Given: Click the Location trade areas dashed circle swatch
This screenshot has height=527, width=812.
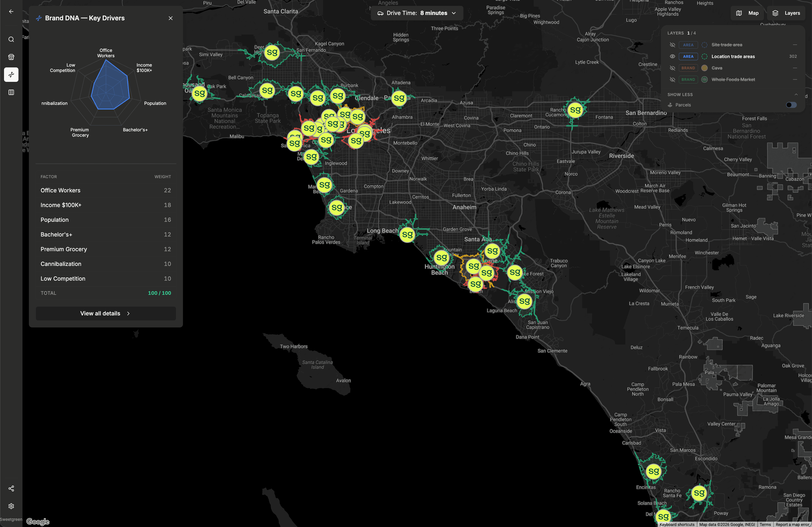Looking at the screenshot, I should [x=704, y=56].
